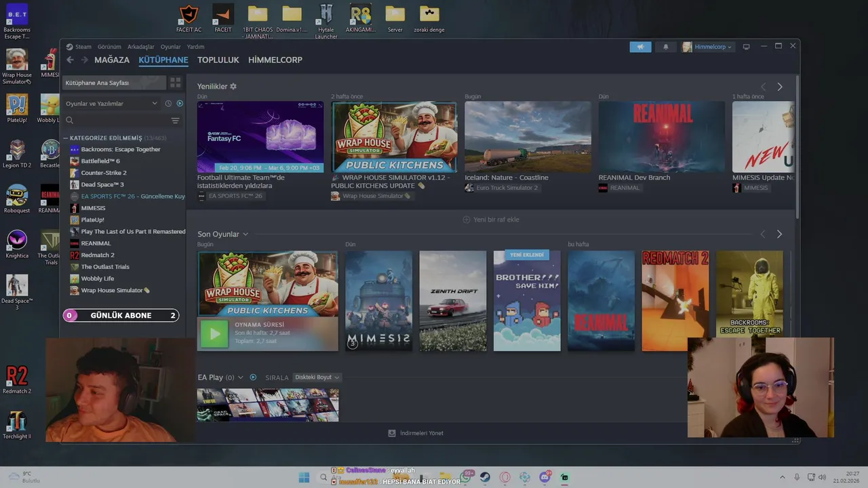Image resolution: width=868 pixels, height=488 pixels.
Task: Select REANIMAL in library list
Action: (96, 243)
